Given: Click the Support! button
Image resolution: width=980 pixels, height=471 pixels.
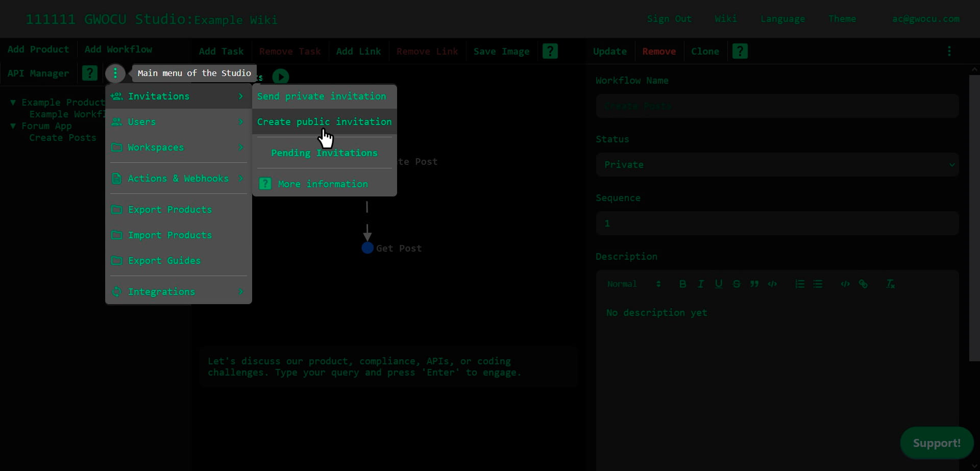Looking at the screenshot, I should (x=937, y=443).
